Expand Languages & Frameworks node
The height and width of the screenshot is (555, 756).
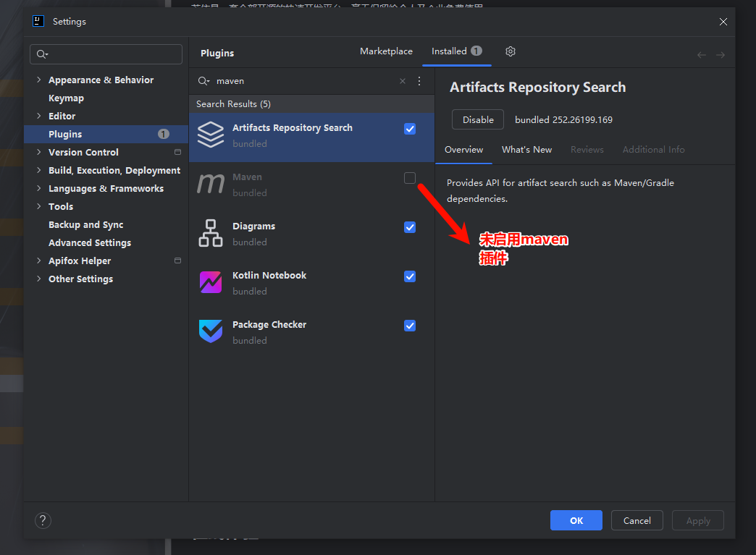[x=38, y=188]
